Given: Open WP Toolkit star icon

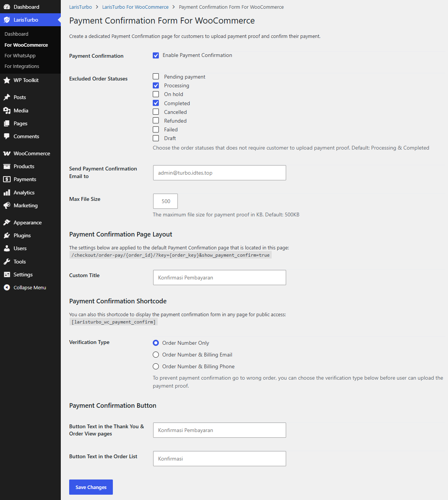Looking at the screenshot, I should click(7, 80).
